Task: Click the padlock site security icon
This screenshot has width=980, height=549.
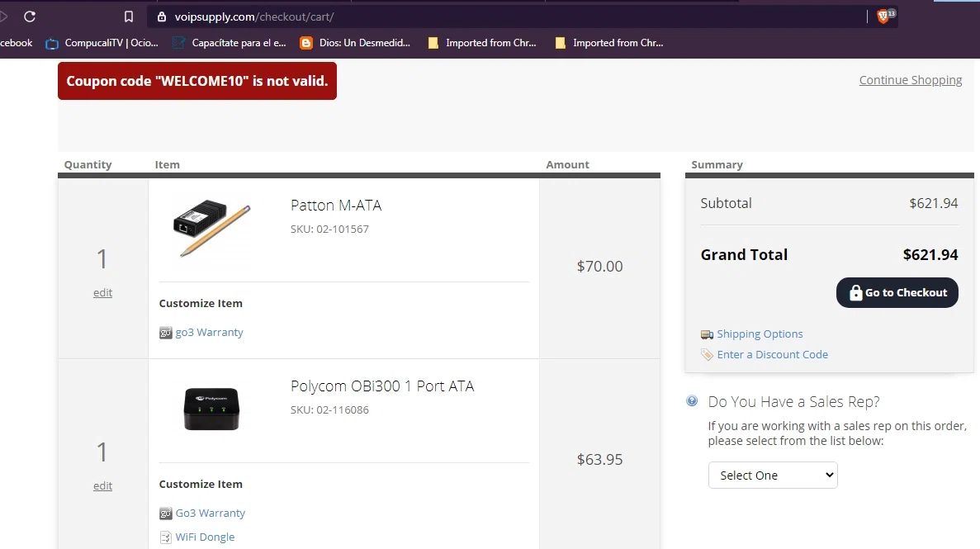Action: 162,17
